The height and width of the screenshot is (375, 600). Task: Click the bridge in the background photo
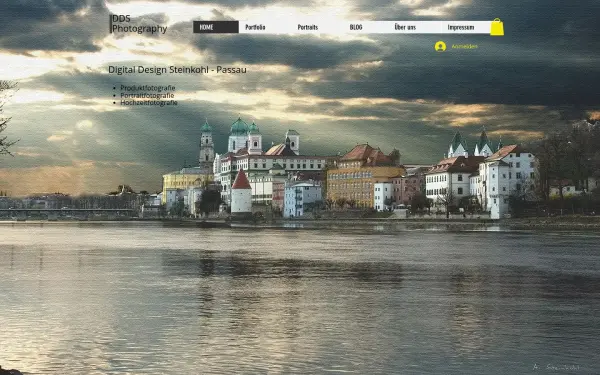coord(67,212)
